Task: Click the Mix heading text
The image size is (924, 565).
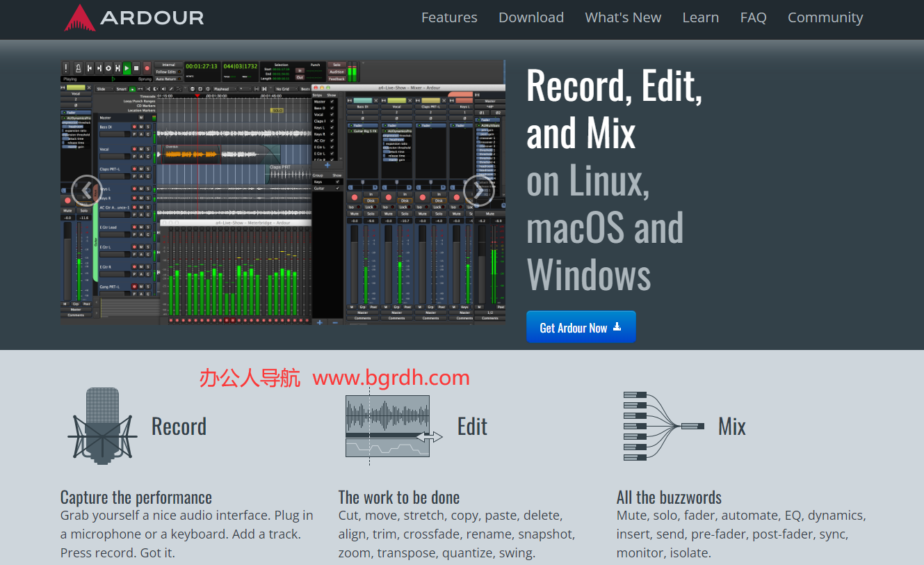Action: [731, 427]
